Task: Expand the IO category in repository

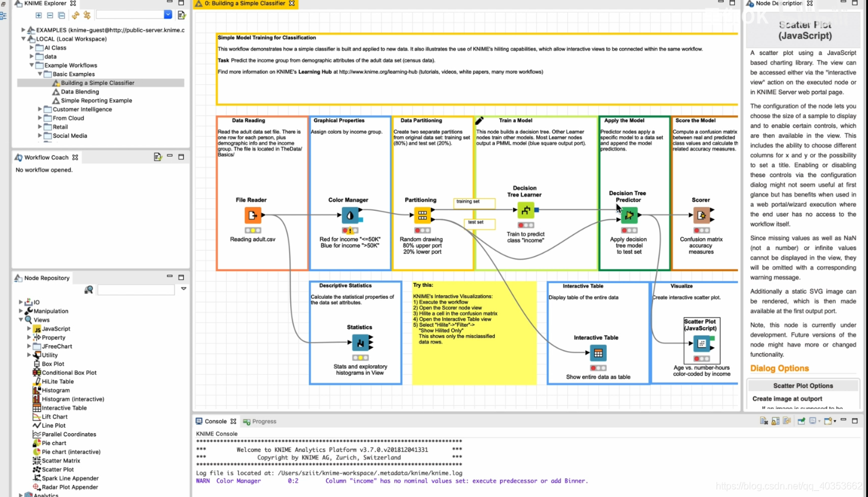Action: [20, 302]
